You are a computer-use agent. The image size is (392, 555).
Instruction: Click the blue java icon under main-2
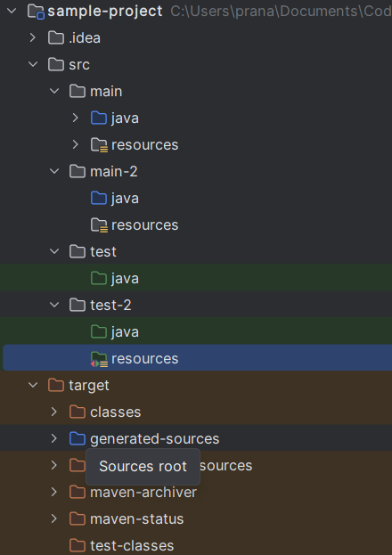[99, 198]
